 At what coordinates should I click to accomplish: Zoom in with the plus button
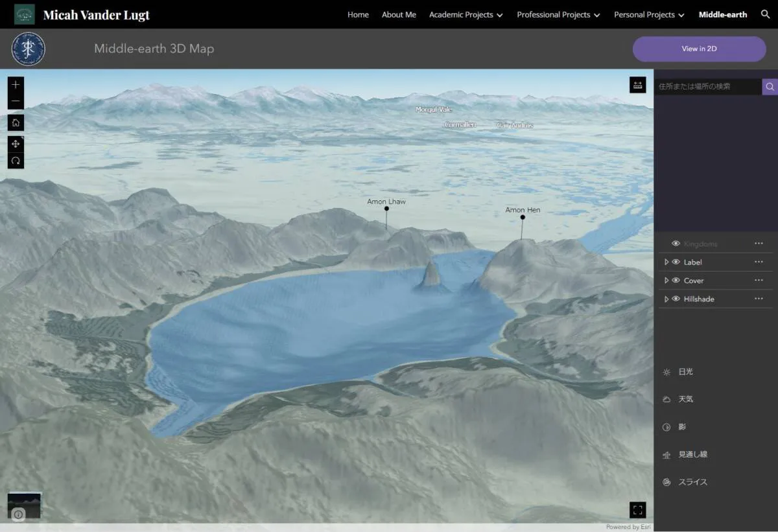click(x=16, y=85)
